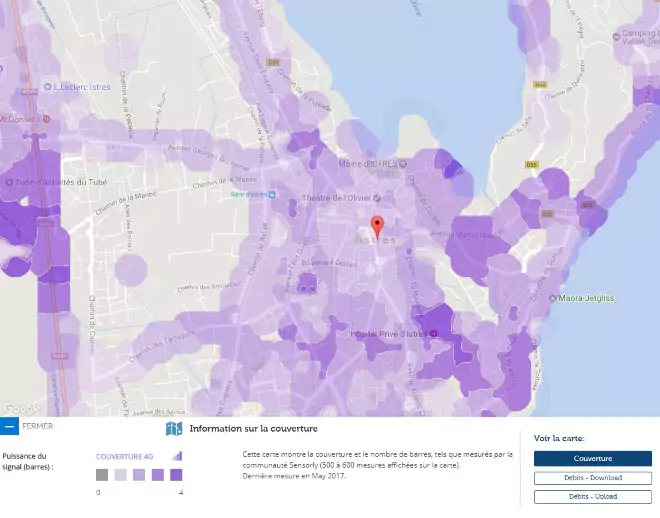
Task: Collapse the legend with the minus button
Action: [9, 427]
